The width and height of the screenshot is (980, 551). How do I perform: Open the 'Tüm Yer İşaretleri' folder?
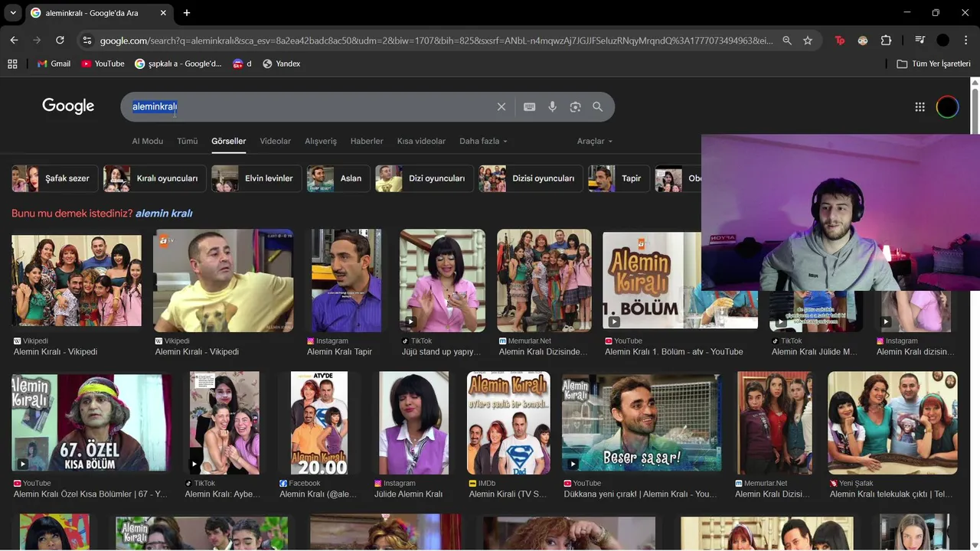933,64
